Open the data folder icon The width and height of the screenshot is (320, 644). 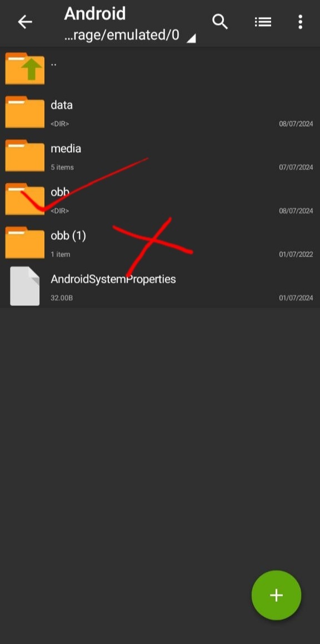(x=24, y=112)
